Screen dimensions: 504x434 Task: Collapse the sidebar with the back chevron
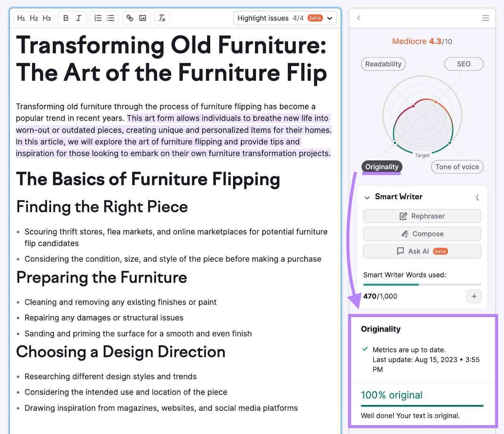click(359, 18)
